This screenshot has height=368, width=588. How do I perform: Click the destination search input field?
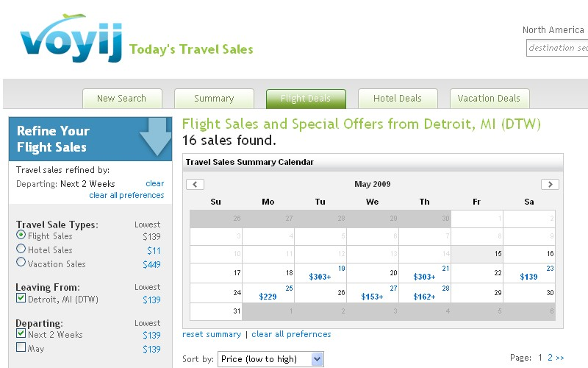(557, 48)
